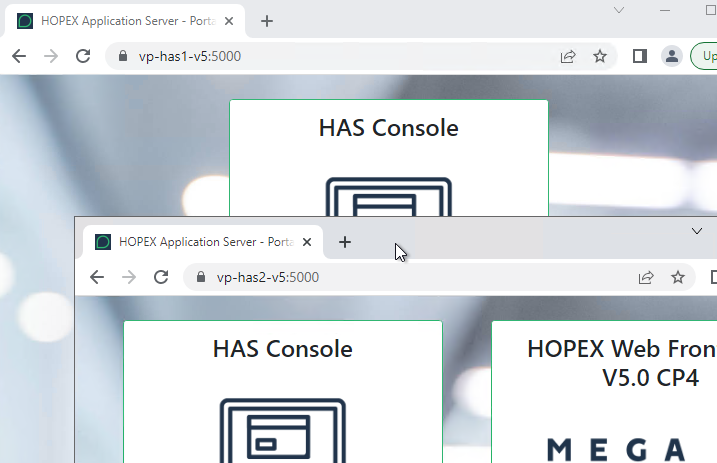The height and width of the screenshot is (463, 717).
Task: Open the HAS Console card in the front window
Action: (283, 392)
